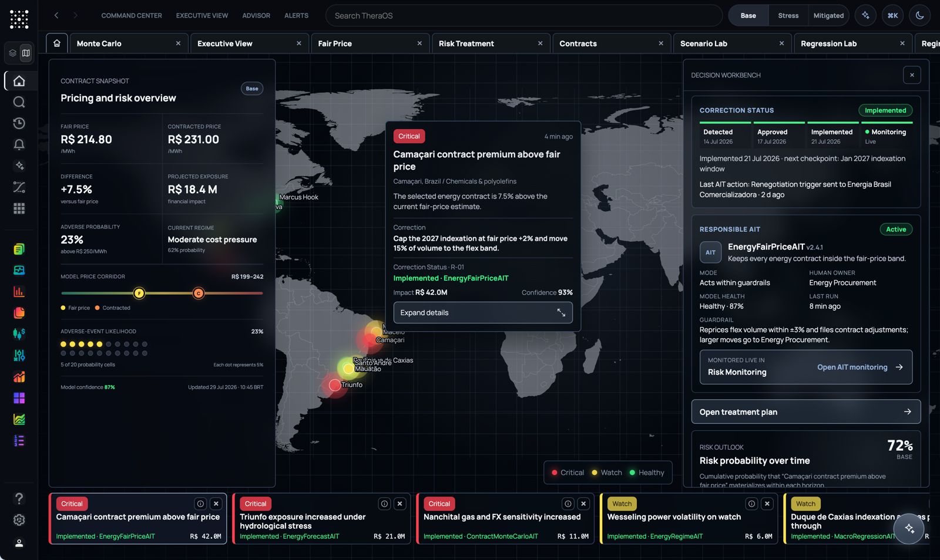This screenshot has height=560, width=940.
Task: Open treatment plan arrow row
Action: [805, 412]
